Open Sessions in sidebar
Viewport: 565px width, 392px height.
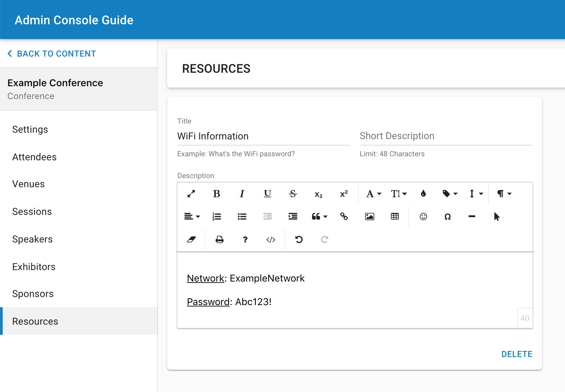[79, 212]
